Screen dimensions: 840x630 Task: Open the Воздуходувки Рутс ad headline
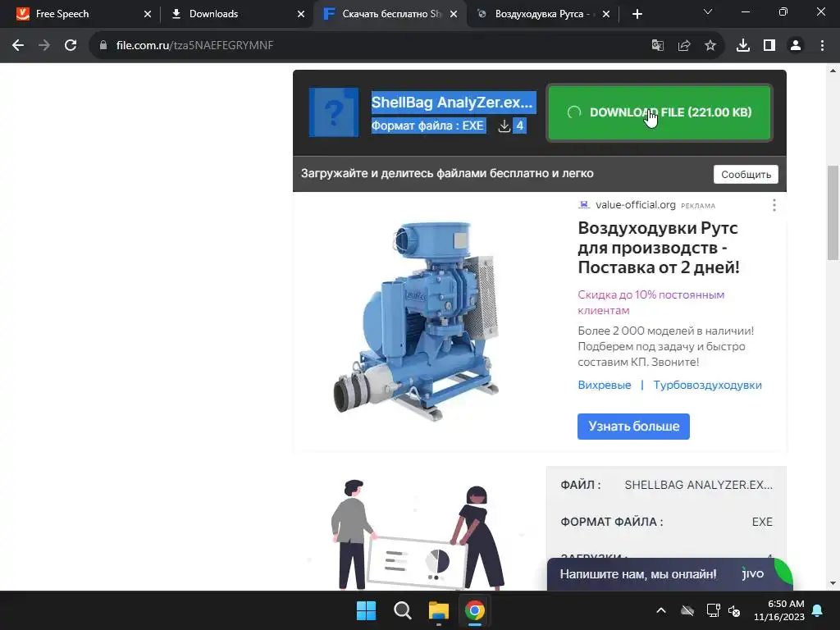click(x=659, y=248)
